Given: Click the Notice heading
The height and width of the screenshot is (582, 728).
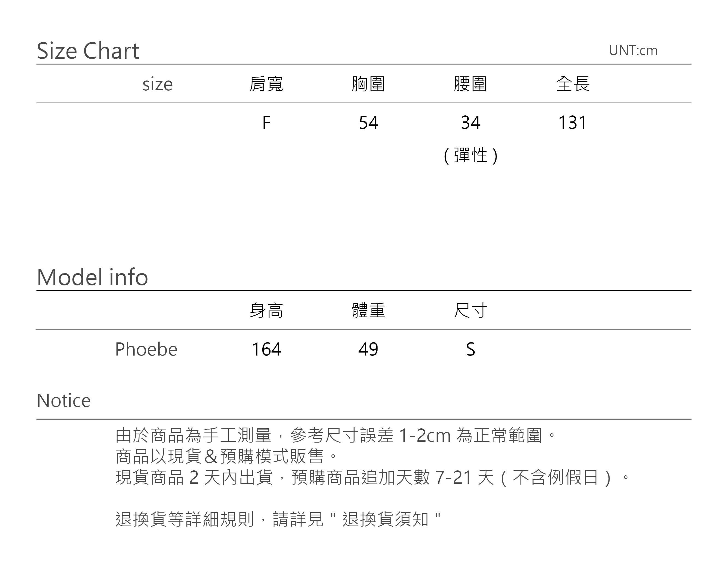Looking at the screenshot, I should tap(64, 401).
